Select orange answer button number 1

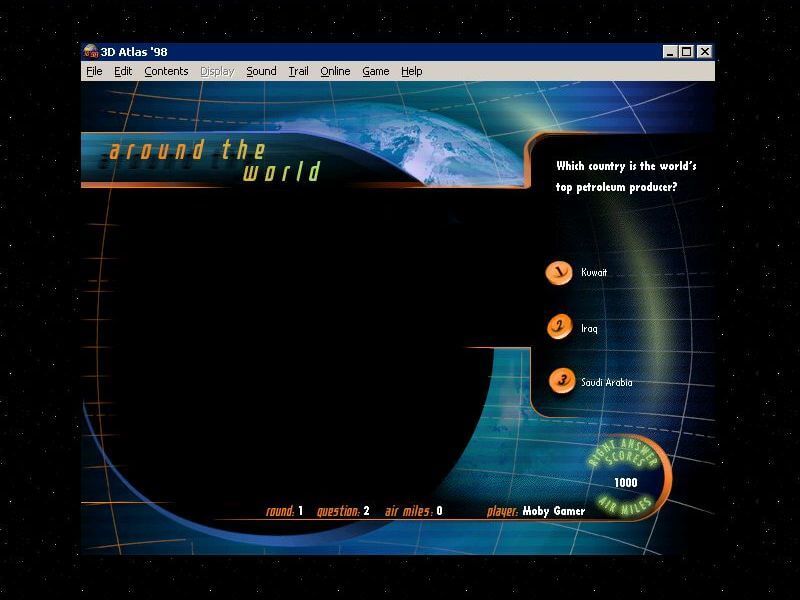(x=559, y=272)
